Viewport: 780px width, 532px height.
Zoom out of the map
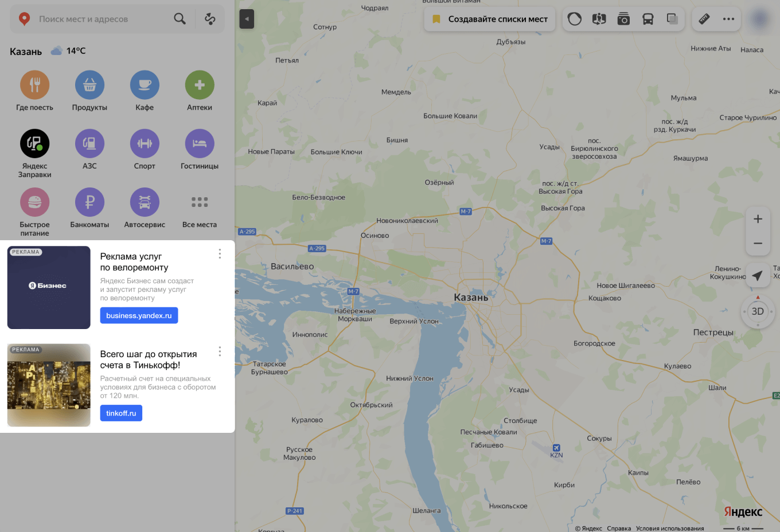[758, 243]
